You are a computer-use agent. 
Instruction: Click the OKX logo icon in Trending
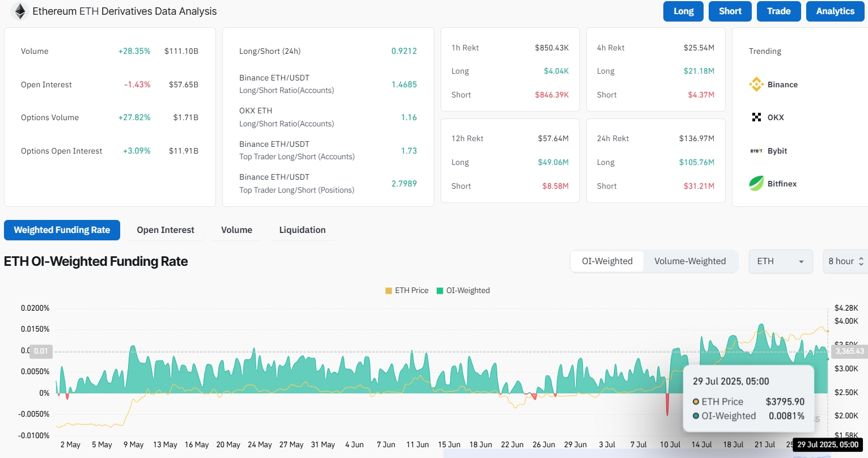point(756,117)
